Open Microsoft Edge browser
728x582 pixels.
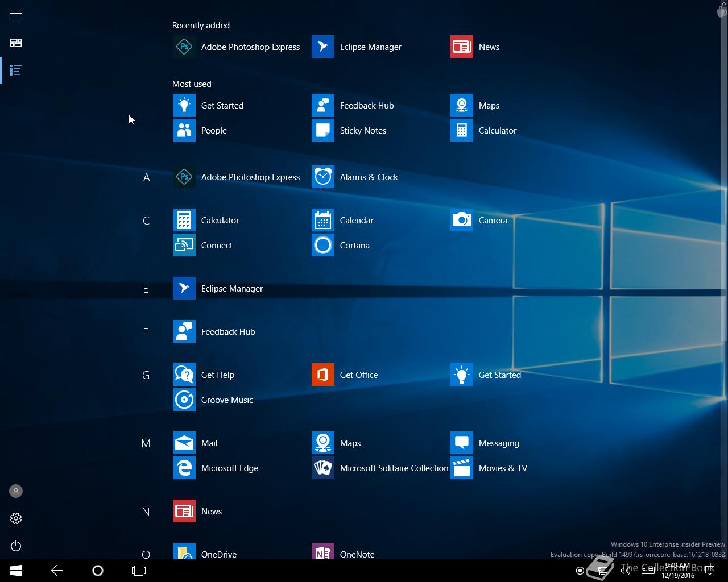(216, 468)
